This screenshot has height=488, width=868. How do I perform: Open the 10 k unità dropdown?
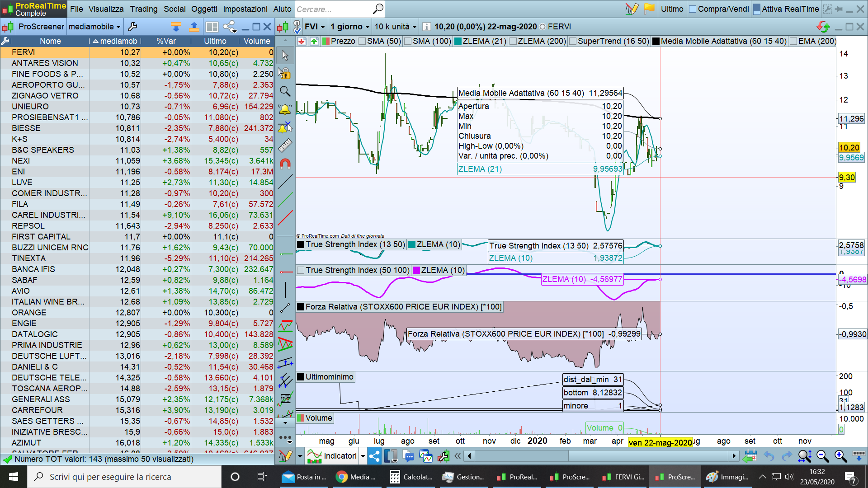(x=396, y=27)
